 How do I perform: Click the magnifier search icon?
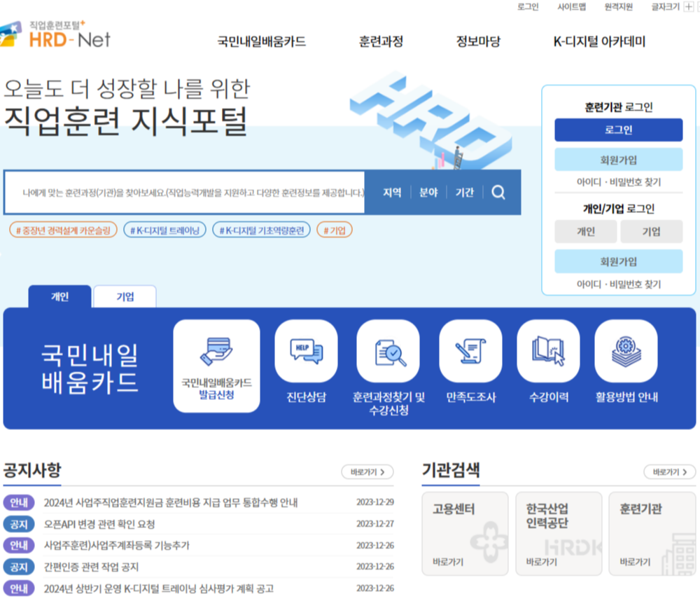[498, 192]
